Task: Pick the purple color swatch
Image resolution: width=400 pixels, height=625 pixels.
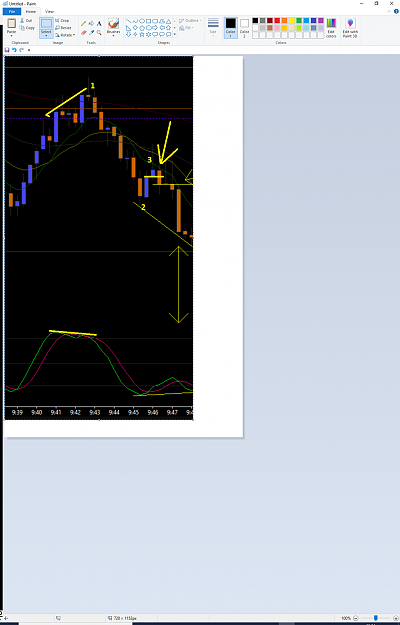Action: pos(321,20)
